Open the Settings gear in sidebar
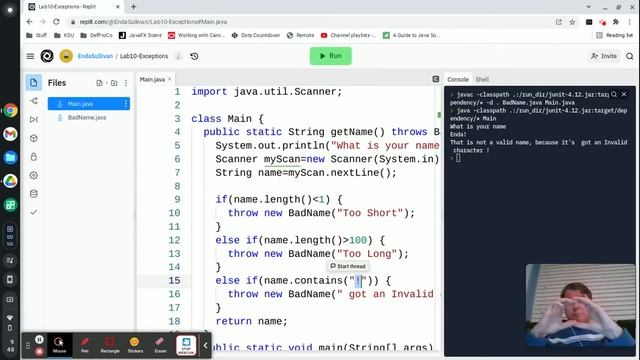640x360 pixels. (33, 175)
